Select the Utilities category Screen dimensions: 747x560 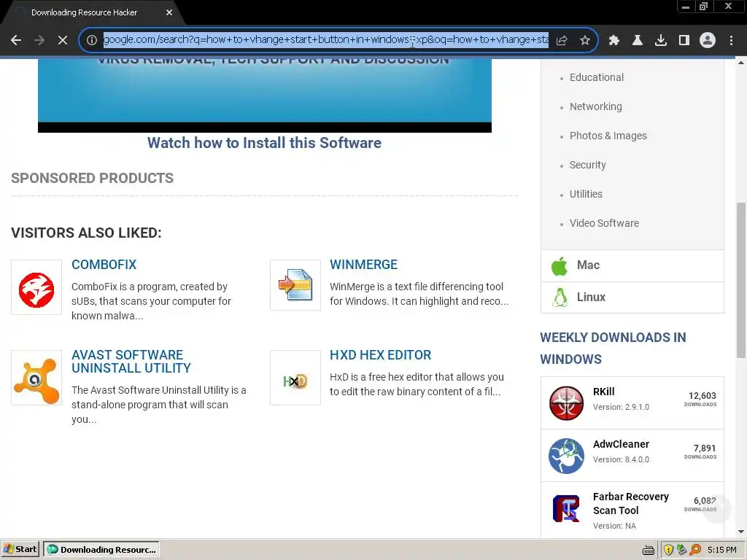click(586, 194)
